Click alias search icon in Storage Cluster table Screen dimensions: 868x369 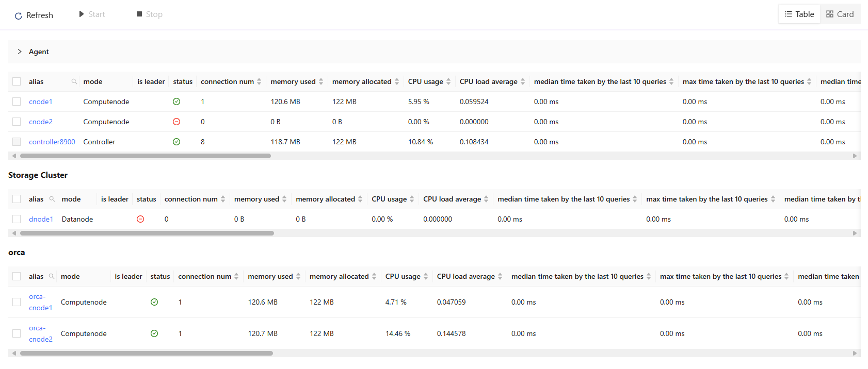52,199
